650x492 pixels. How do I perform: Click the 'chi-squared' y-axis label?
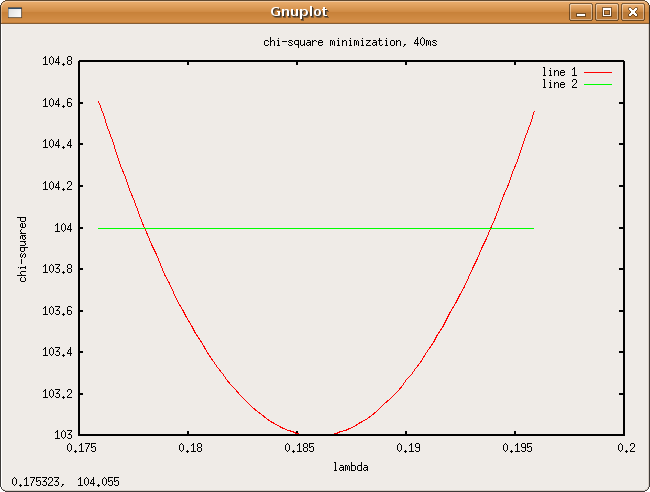click(x=22, y=249)
